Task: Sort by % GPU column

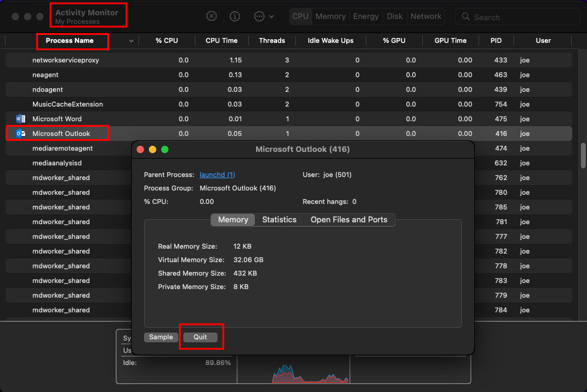Action: (x=394, y=40)
